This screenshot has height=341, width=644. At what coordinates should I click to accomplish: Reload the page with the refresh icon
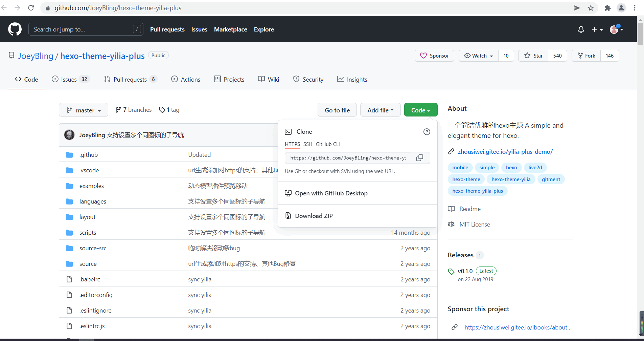[31, 8]
